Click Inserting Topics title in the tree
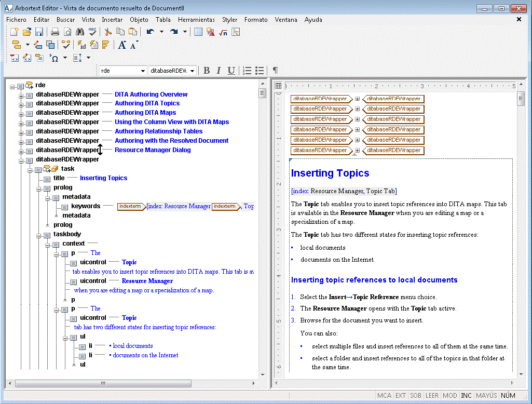Image resolution: width=532 pixels, height=404 pixels. (103, 178)
